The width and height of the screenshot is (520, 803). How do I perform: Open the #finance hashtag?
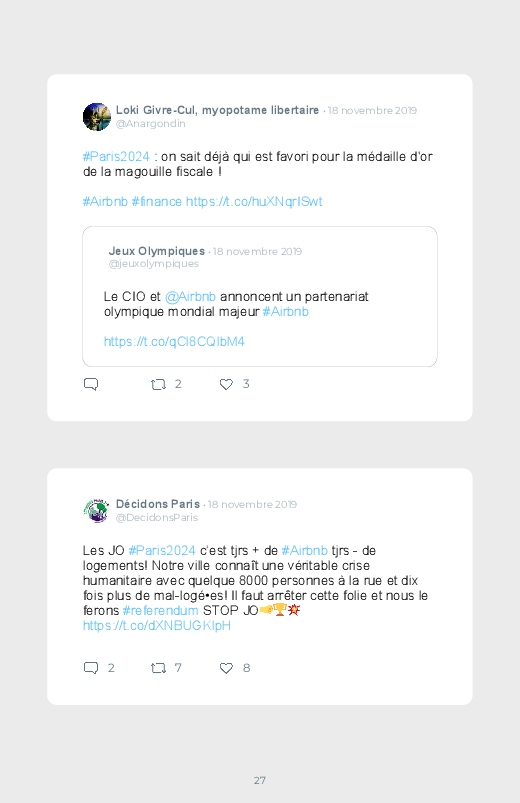click(157, 202)
